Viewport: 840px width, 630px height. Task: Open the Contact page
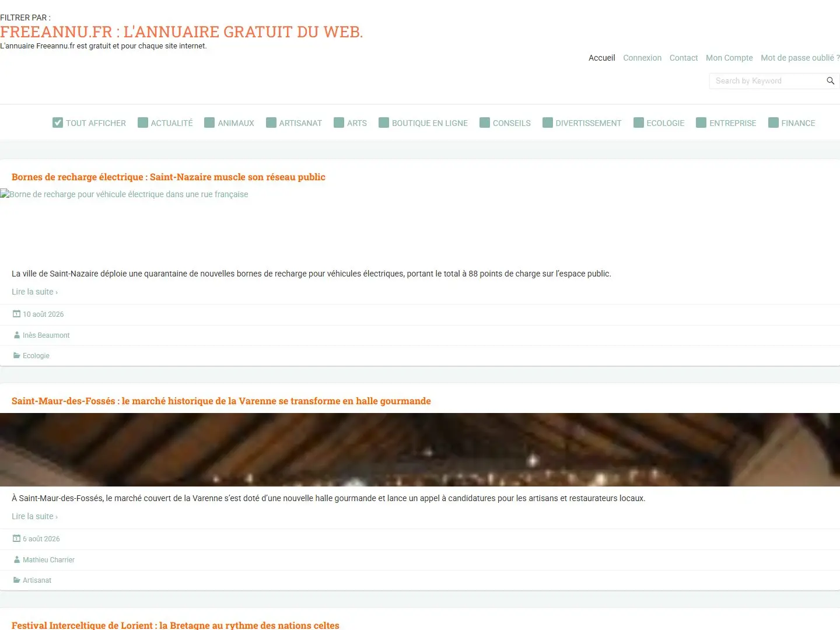pyautogui.click(x=684, y=58)
